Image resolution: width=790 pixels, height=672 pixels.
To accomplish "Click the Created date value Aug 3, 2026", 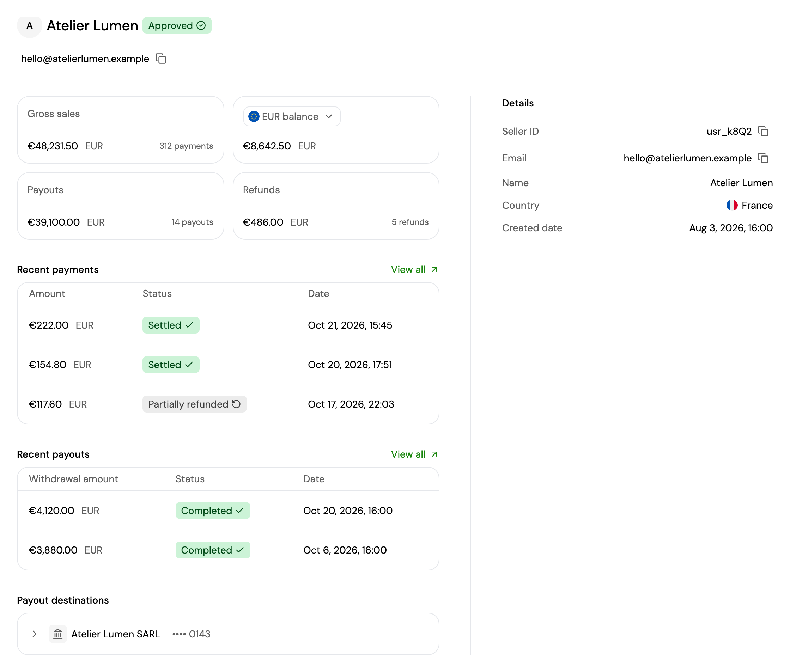I will pyautogui.click(x=730, y=228).
